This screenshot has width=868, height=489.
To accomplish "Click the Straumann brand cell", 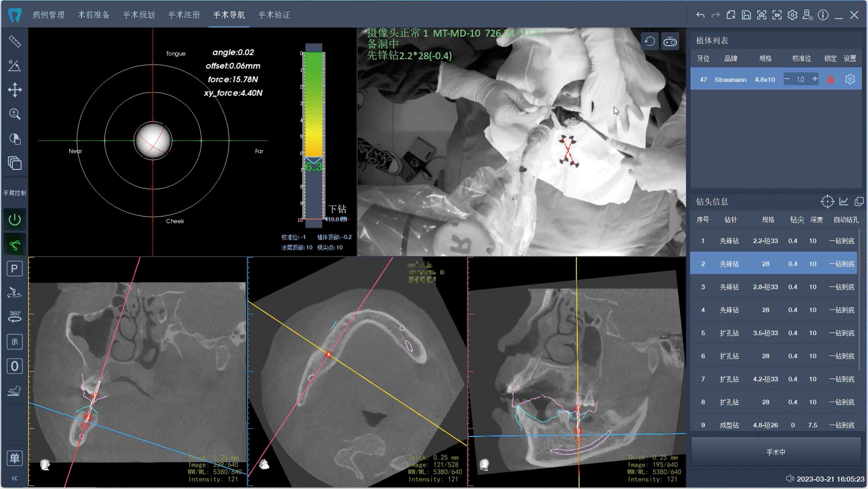I will [x=731, y=80].
